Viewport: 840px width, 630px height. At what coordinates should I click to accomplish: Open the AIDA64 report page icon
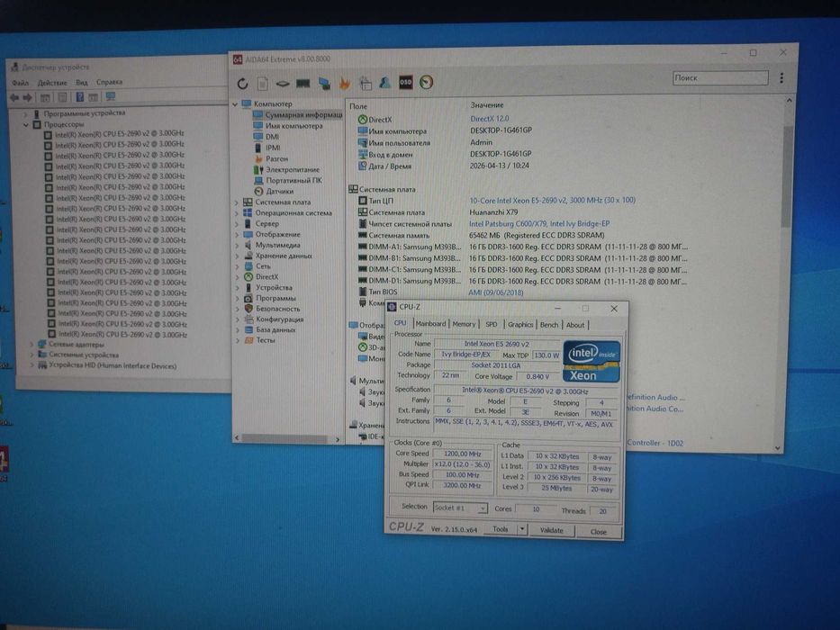coord(263,84)
